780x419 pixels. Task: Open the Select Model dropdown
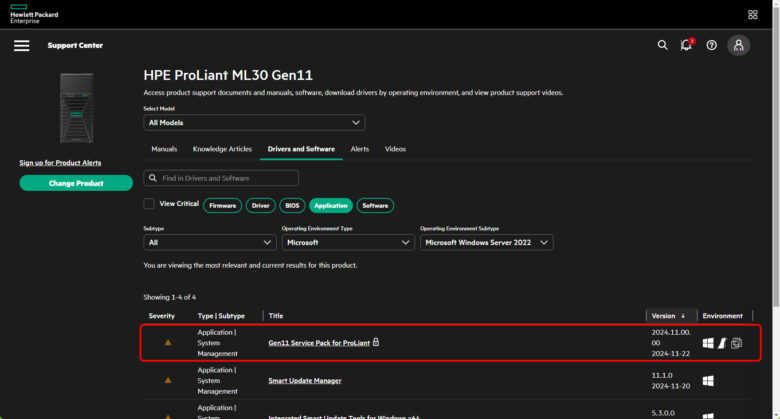[x=254, y=122]
